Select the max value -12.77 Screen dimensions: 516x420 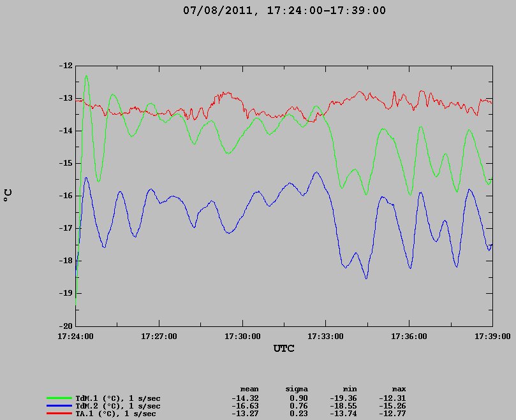tap(392, 414)
